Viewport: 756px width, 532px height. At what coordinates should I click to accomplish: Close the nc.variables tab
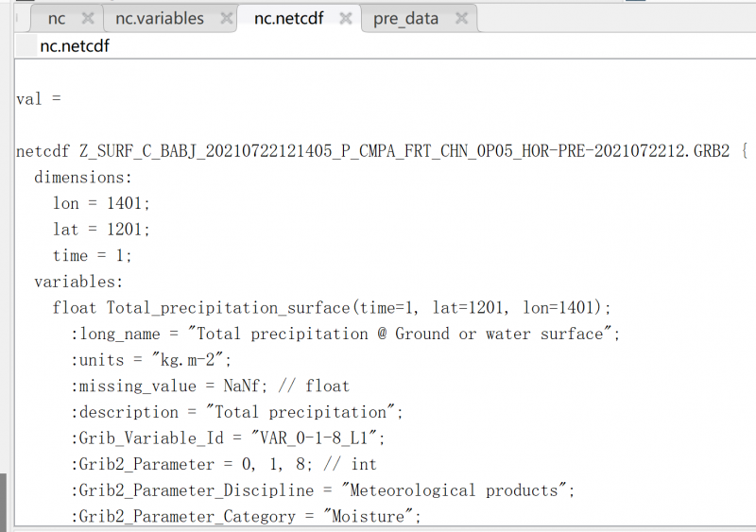coord(226,18)
